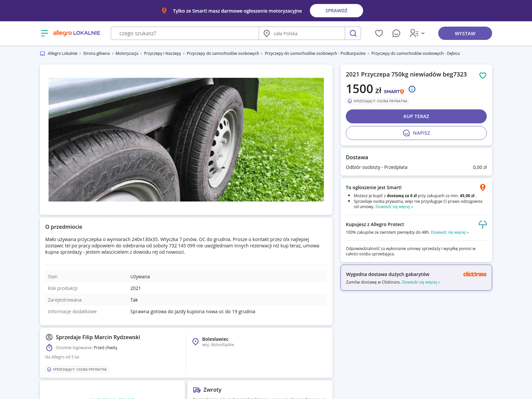This screenshot has height=399, width=532.
Task: Open favorites heart icon in header
Action: [x=379, y=33]
